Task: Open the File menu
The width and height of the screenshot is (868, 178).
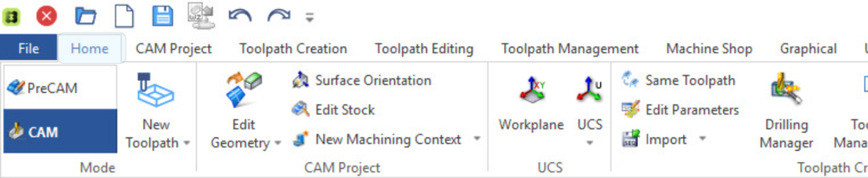Action: [28, 49]
